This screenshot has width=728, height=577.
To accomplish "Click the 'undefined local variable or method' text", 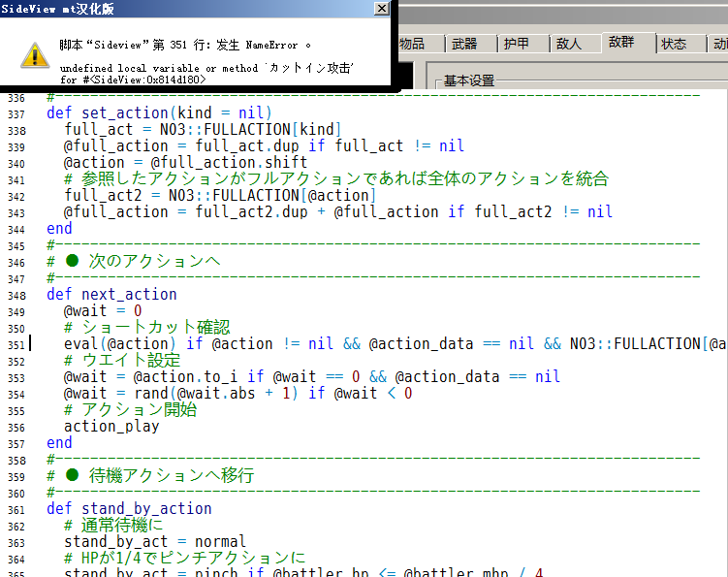I will point(159,68).
